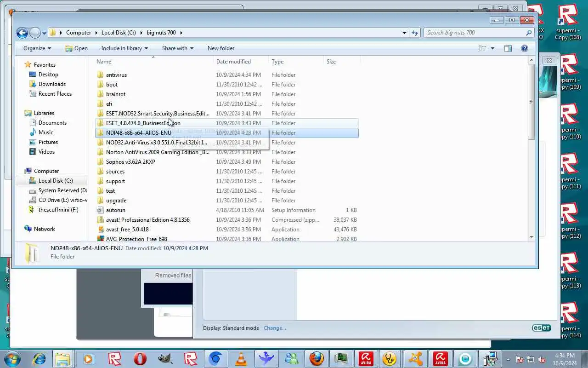Click the Open button in toolbar
Viewport: 588px width, 368px height.
(x=76, y=48)
